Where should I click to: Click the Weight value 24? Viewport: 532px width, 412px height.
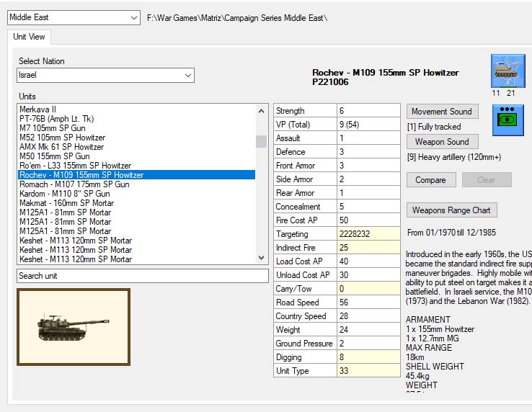[x=368, y=330]
